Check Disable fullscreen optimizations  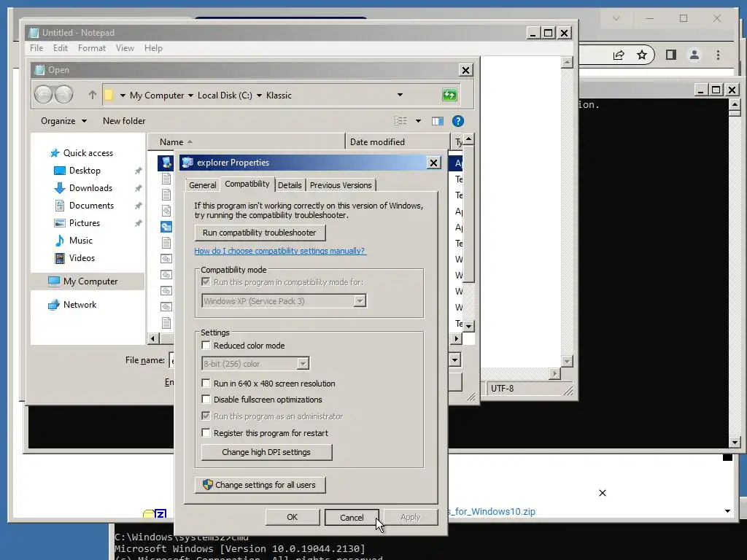pos(206,400)
